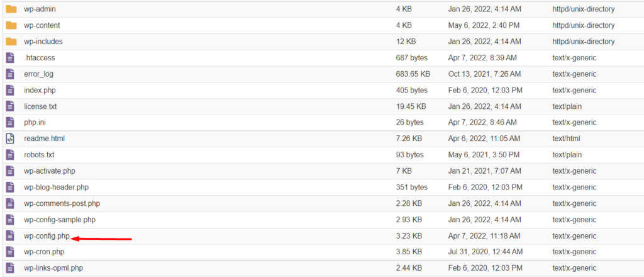Select the wp-links-opml.php file name
This screenshot has width=644, height=277.
point(53,268)
